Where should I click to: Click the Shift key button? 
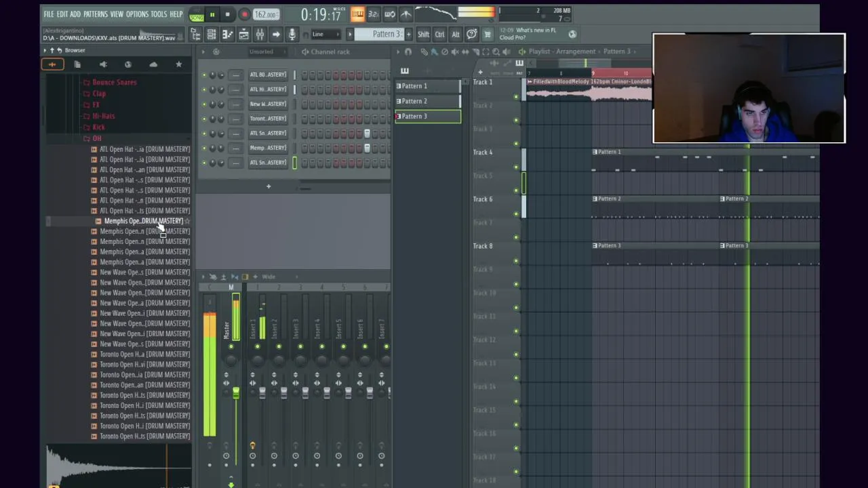point(423,35)
